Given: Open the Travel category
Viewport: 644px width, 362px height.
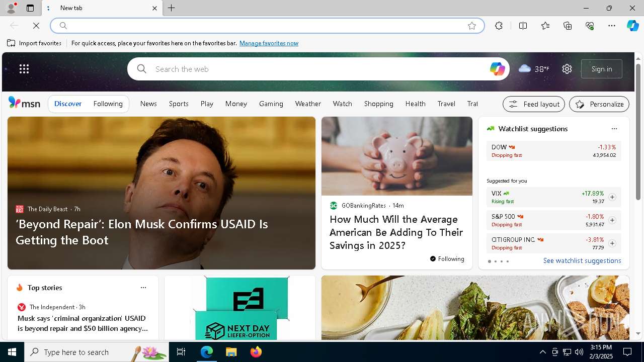Looking at the screenshot, I should point(446,104).
